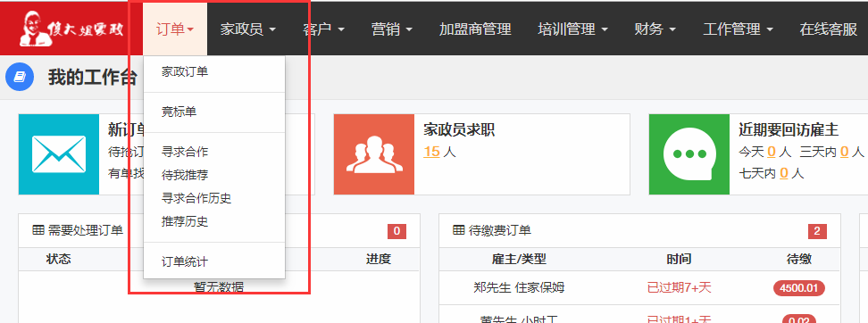Click the 今天 revisit count link
868x323 pixels.
pyautogui.click(x=772, y=152)
